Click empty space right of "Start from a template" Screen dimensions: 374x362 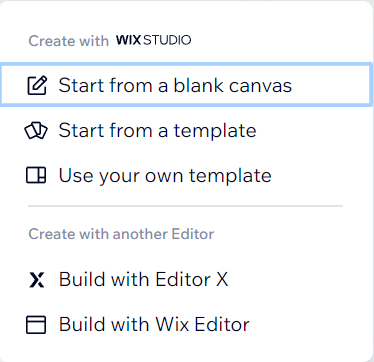[313, 130]
